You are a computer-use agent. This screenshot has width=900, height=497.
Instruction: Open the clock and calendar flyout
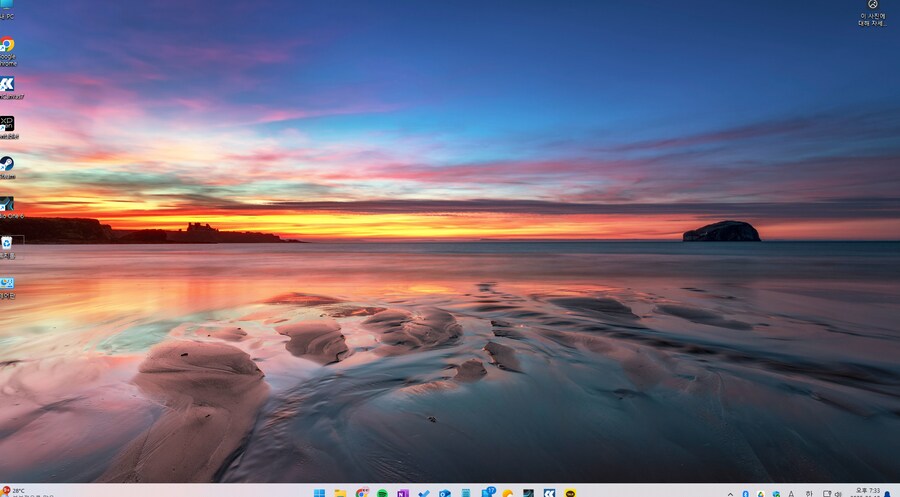pyautogui.click(x=867, y=493)
